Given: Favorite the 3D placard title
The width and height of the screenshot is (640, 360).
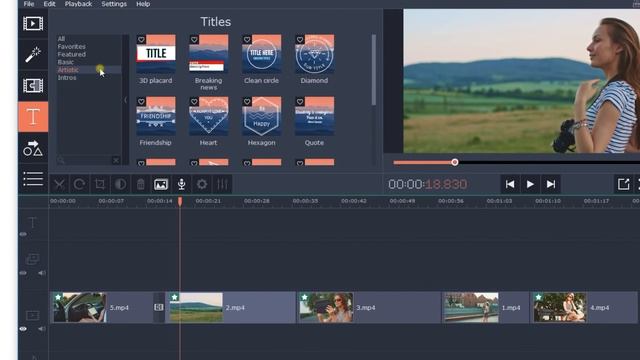Looking at the screenshot, I should pyautogui.click(x=141, y=40).
